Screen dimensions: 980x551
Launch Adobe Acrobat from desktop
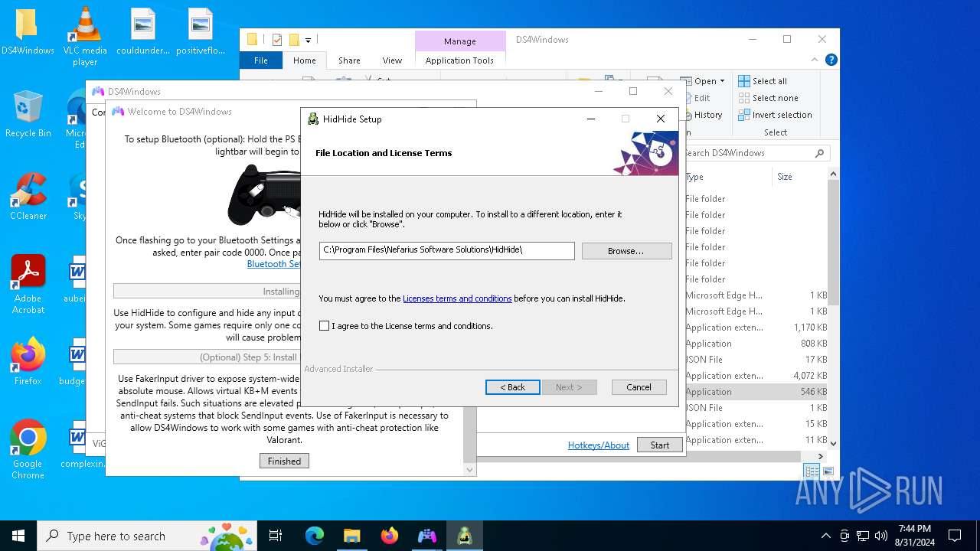click(28, 285)
